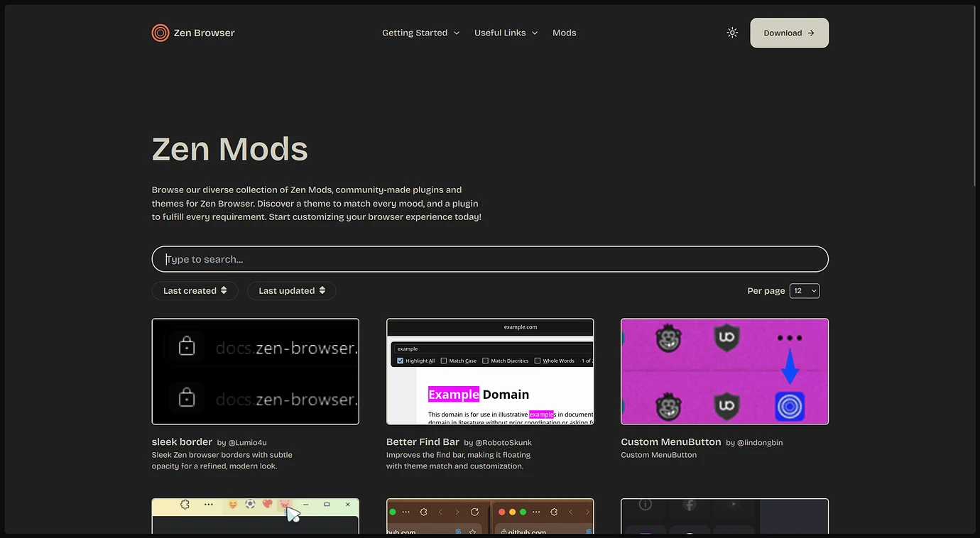
Task: Focus the Type to search field
Action: click(x=490, y=259)
